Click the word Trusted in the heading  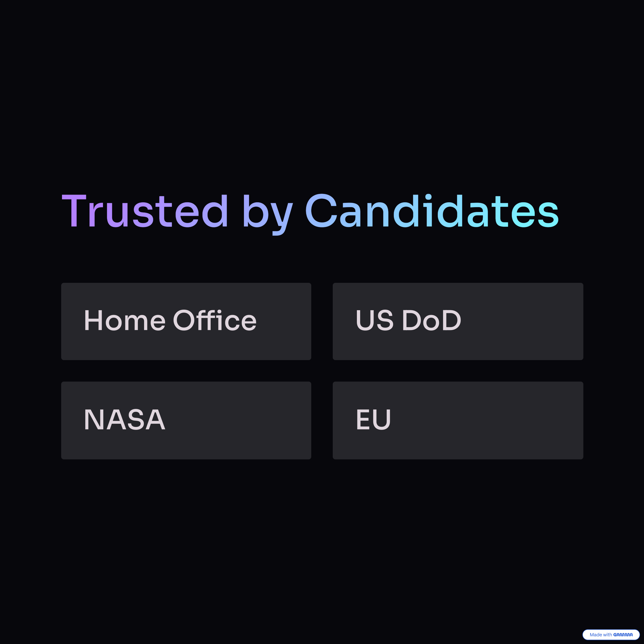coord(145,211)
